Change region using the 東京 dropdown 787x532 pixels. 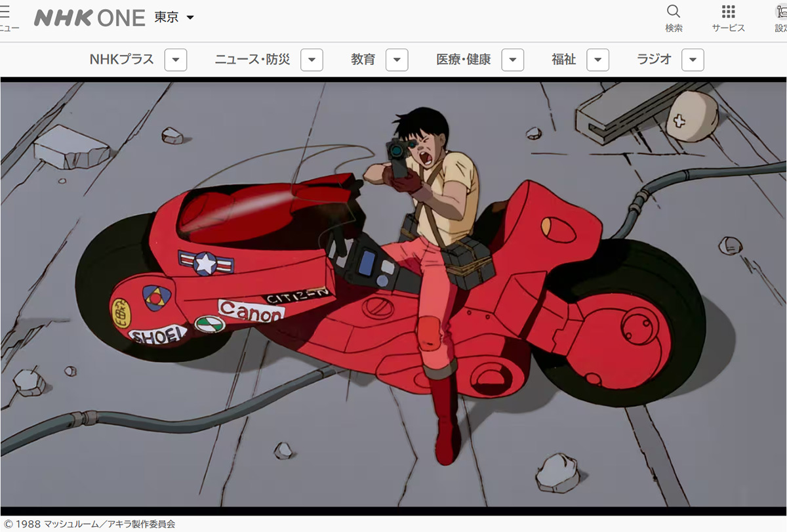pyautogui.click(x=174, y=18)
